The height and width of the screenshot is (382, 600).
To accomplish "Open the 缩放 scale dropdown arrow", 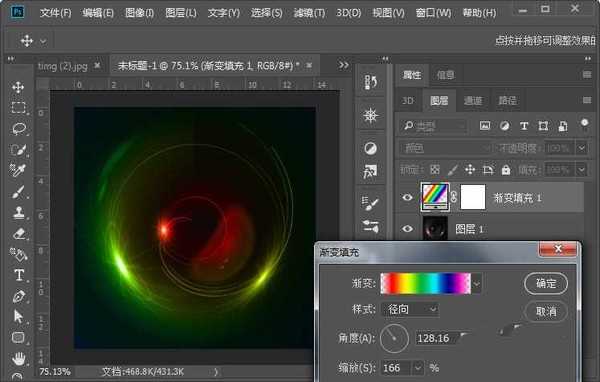I will click(418, 368).
